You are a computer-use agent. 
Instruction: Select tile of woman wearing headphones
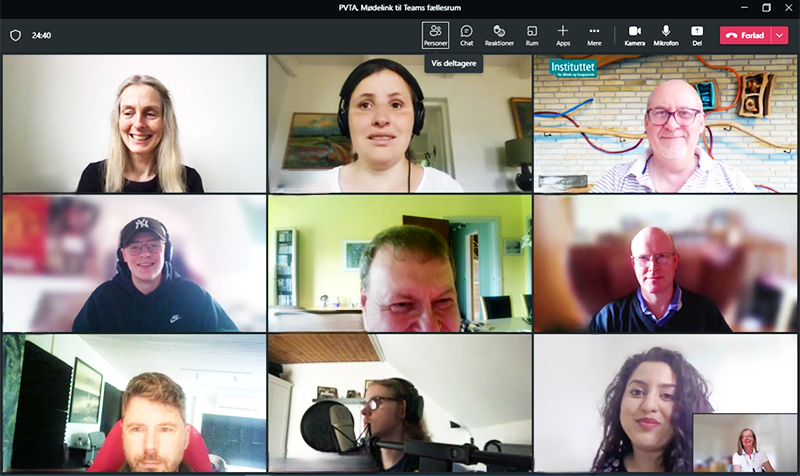(399, 123)
